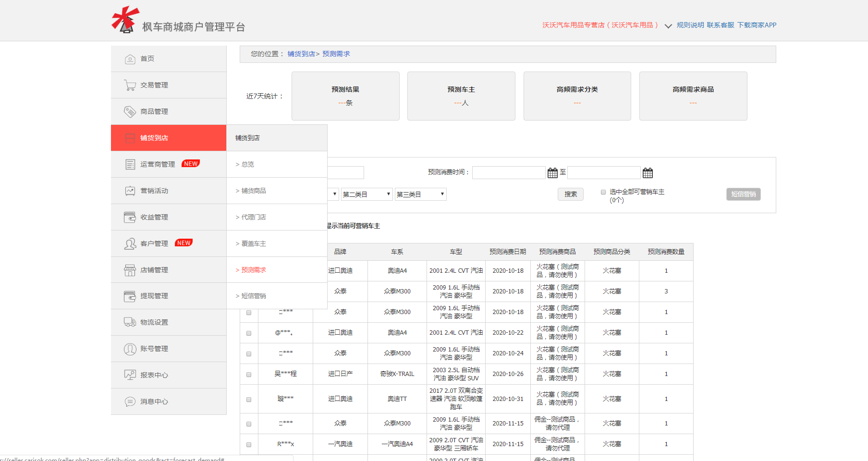The width and height of the screenshot is (868, 461).
Task: Enable 选中全部可营销车主 checkbox
Action: pos(603,192)
